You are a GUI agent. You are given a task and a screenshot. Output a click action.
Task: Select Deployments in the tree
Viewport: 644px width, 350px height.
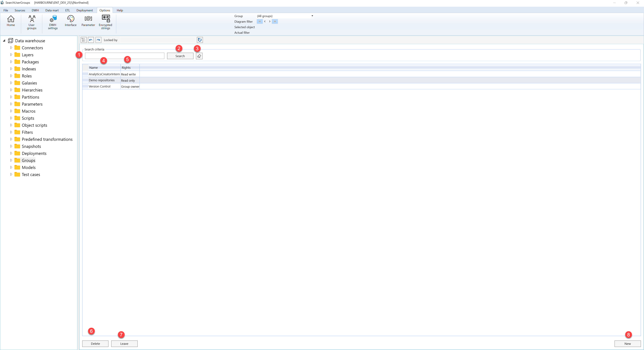[34, 153]
